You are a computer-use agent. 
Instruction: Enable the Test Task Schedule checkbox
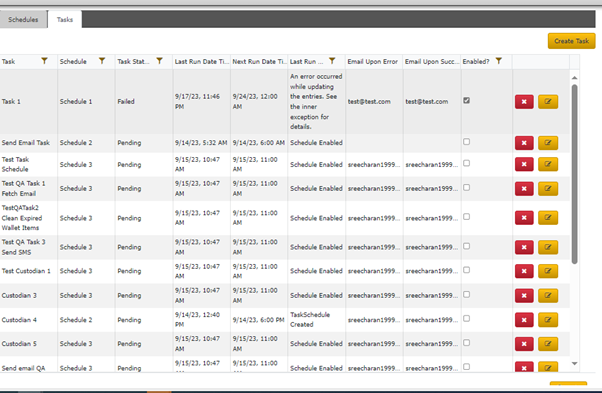pos(466,163)
